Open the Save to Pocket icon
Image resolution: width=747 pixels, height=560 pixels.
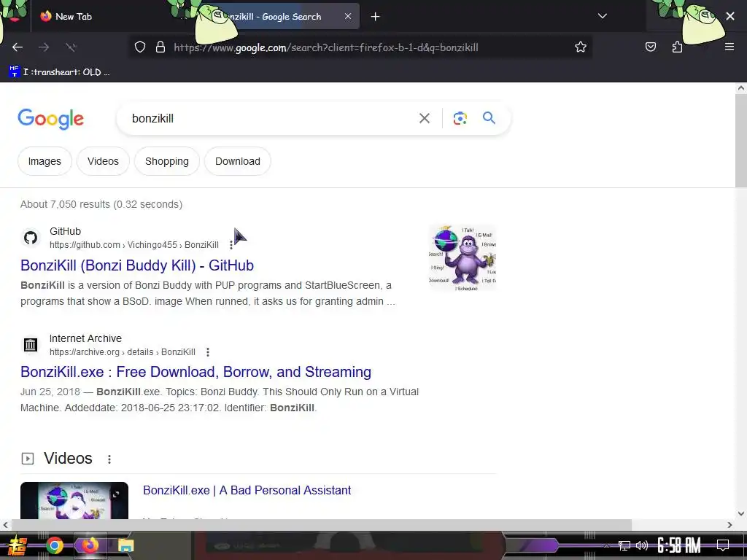point(650,47)
